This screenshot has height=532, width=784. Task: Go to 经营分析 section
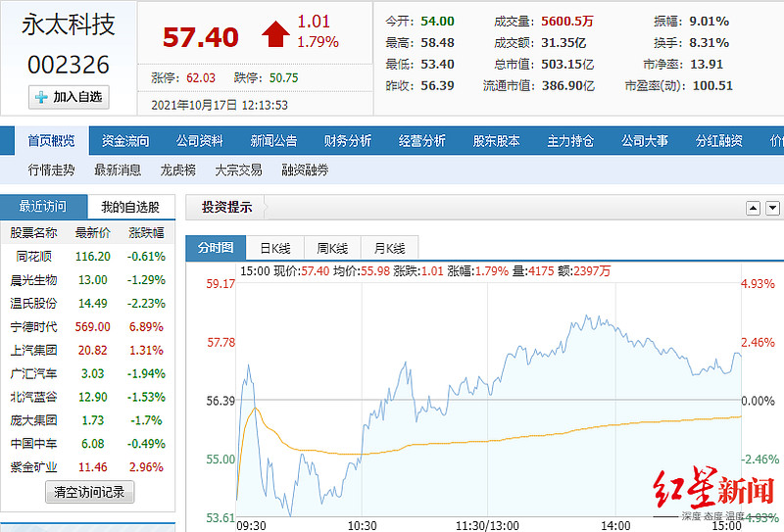(x=422, y=141)
